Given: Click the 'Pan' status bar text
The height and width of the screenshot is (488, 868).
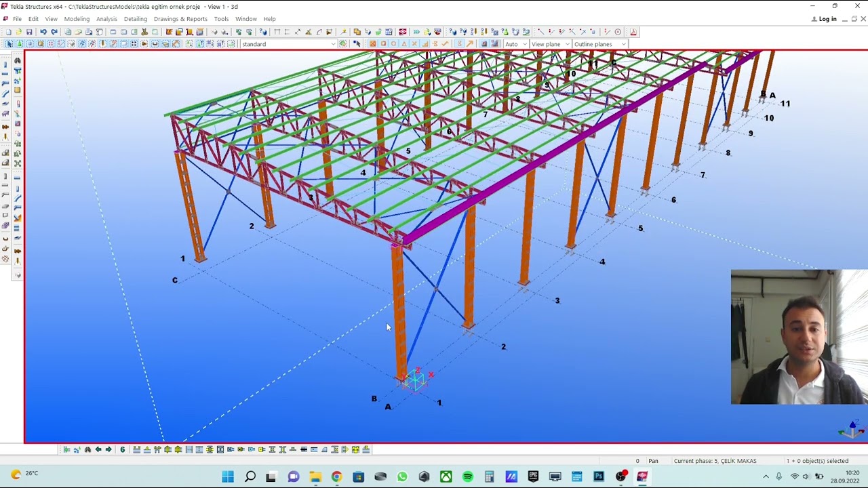Looking at the screenshot, I should pos(653,461).
